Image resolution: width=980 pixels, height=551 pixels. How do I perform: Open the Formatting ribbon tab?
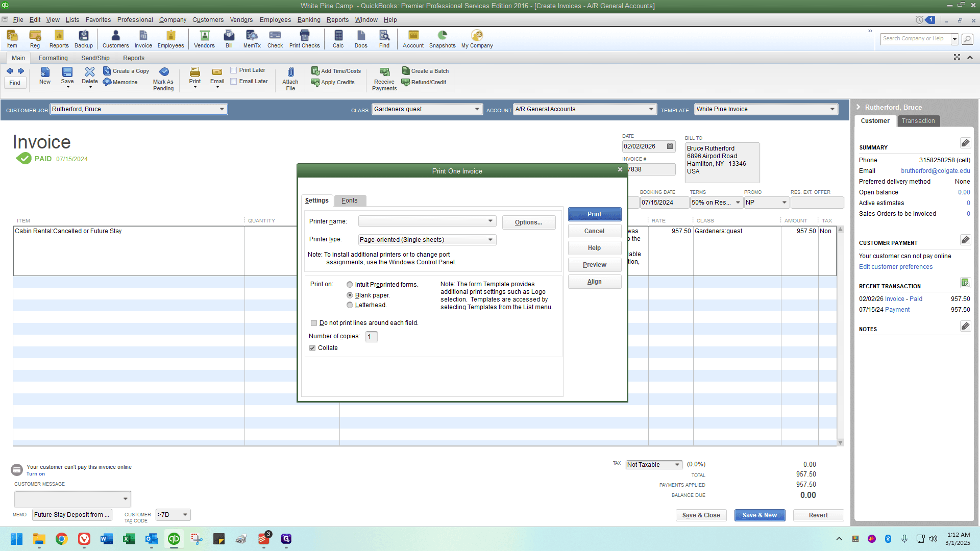53,58
